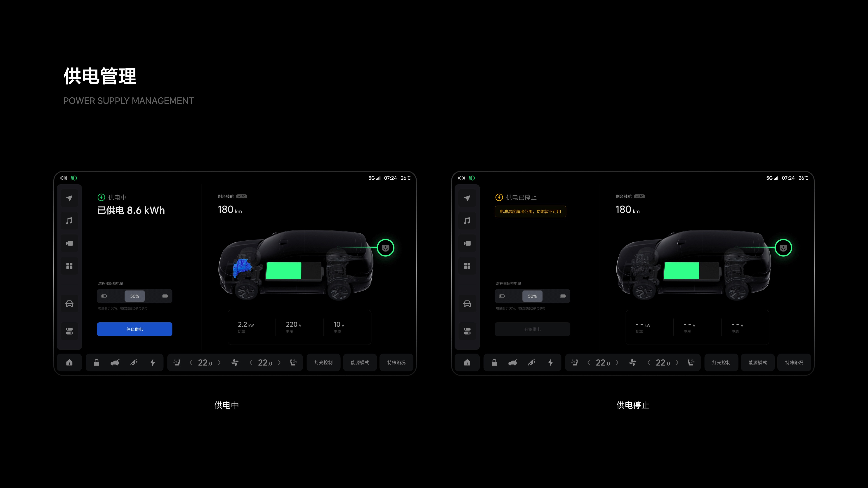
Task: Raise driver temperature with right chevron, right screen
Action: 617,363
